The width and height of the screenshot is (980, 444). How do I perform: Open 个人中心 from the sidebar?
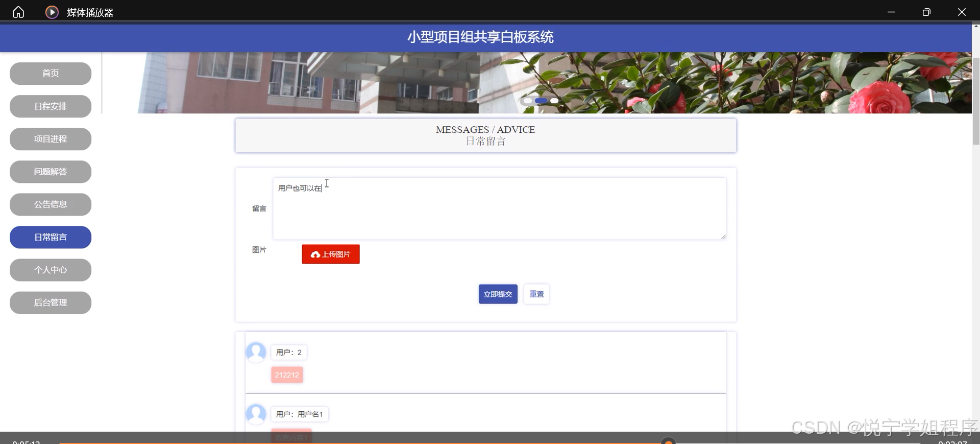click(51, 270)
